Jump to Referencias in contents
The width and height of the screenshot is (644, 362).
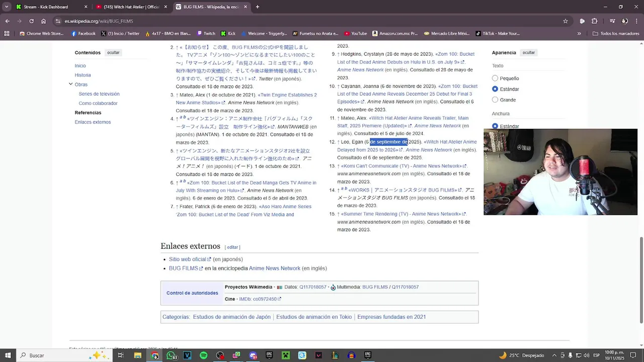(88, 113)
